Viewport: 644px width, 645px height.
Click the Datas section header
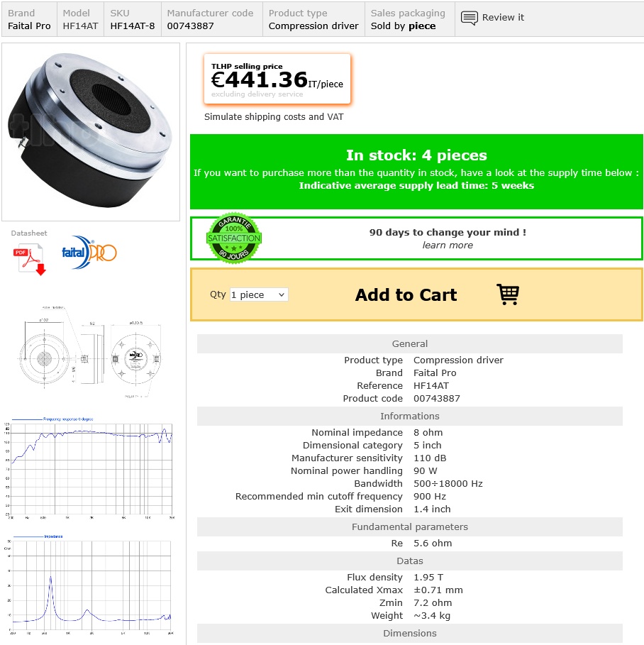[x=410, y=561]
